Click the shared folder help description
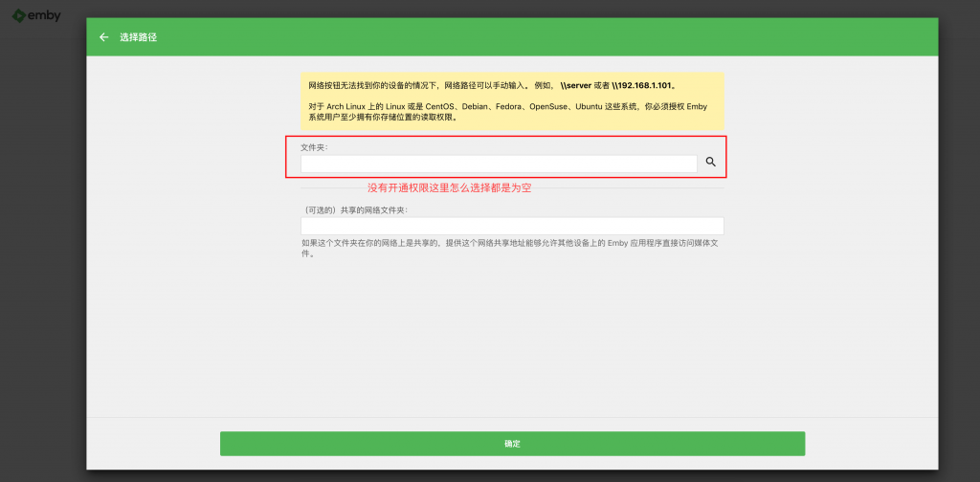Viewport: 980px width, 482px height. coord(512,249)
